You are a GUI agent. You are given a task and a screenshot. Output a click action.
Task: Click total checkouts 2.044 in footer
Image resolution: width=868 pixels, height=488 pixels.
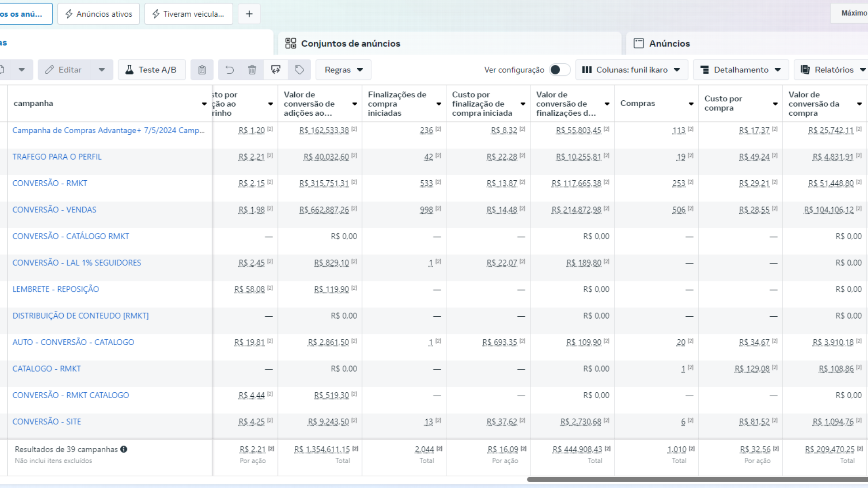point(424,450)
